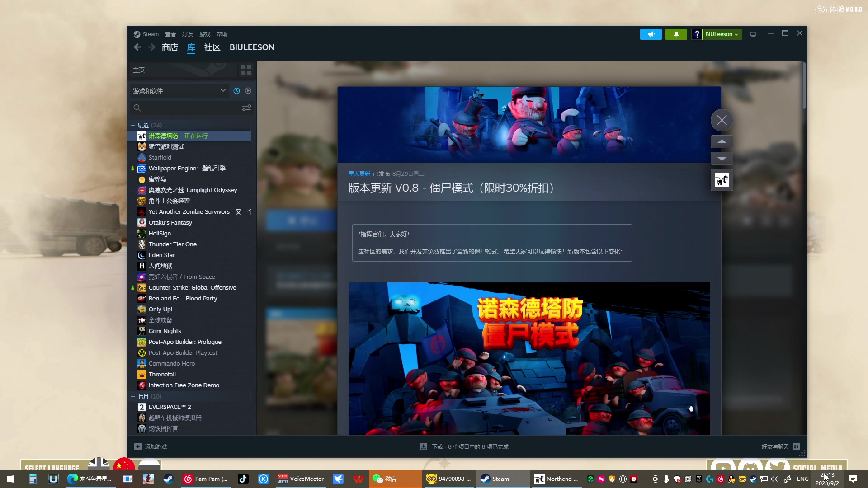Open VoiceMeeter from the taskbar
868x488 pixels.
(x=300, y=479)
